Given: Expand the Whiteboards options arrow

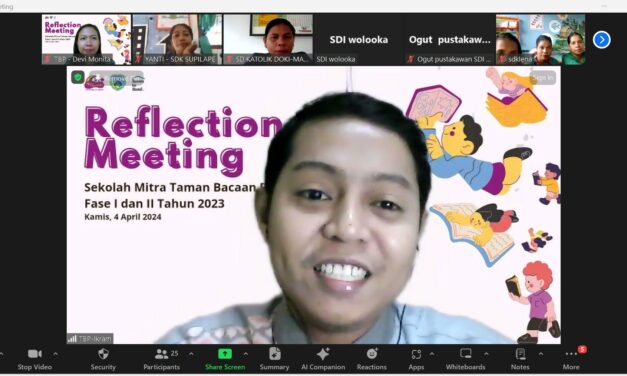Looking at the screenshot, I should click(x=486, y=354).
